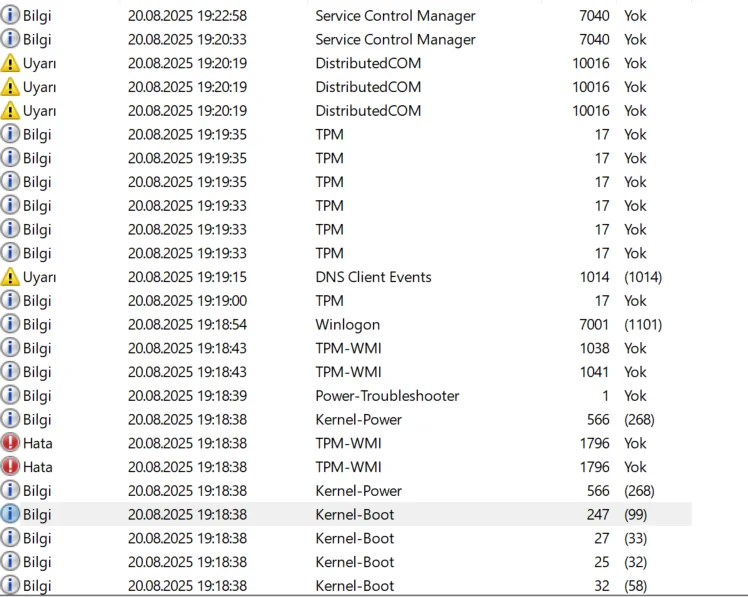Click info icon of 19:22:58 Service Control Manager
The height and width of the screenshot is (597, 748).
tap(10, 16)
